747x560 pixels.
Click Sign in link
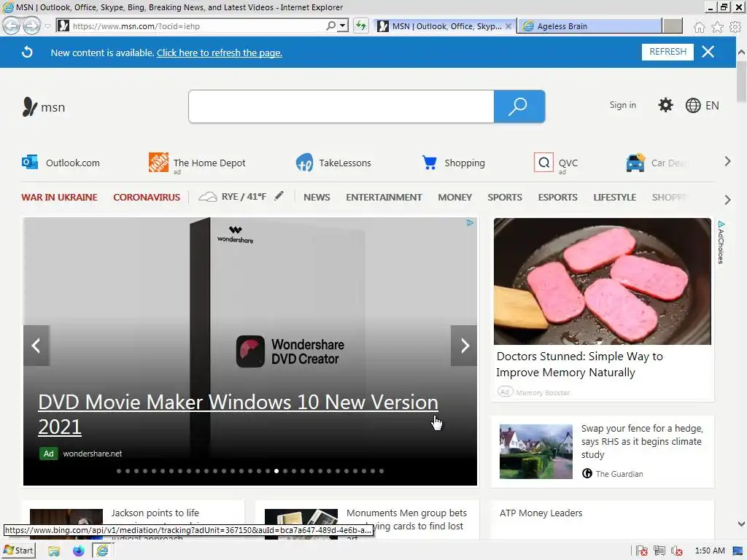623,105
